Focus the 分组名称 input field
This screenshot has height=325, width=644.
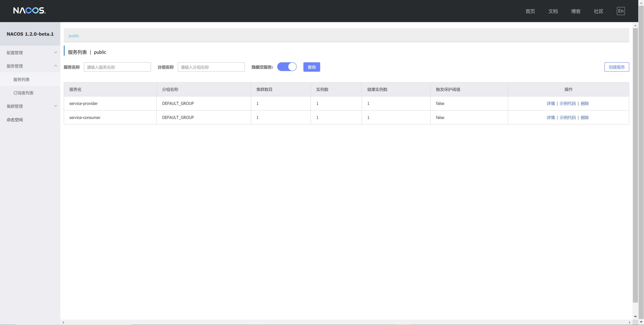[x=211, y=67]
